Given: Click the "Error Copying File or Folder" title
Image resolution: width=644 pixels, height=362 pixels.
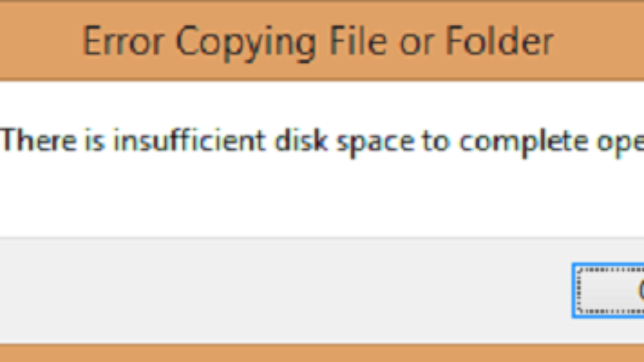Looking at the screenshot, I should pyautogui.click(x=318, y=41).
